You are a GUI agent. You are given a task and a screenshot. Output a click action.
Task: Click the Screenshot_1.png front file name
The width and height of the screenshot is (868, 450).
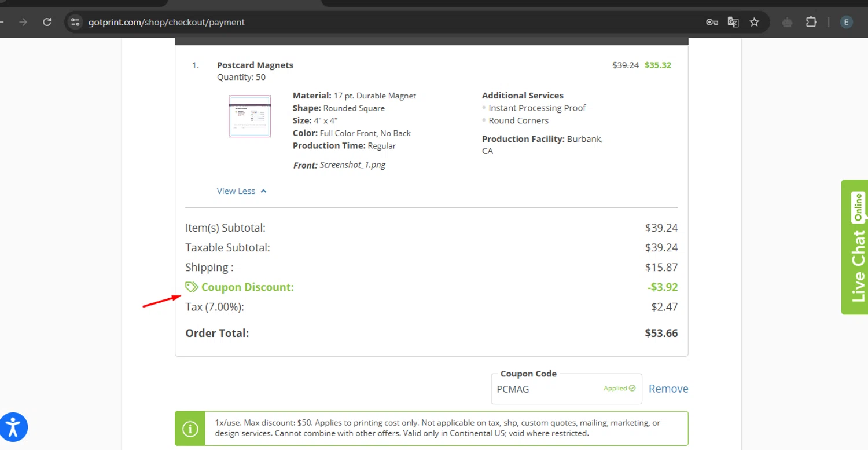(x=352, y=164)
